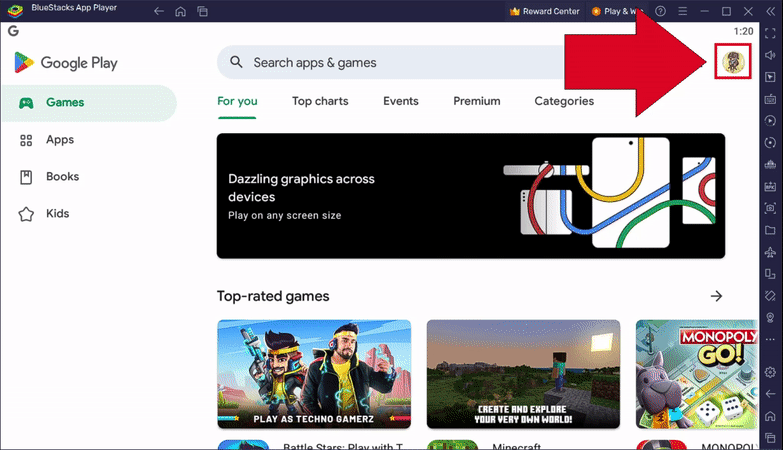783x450 pixels.
Task: Go to Apps in the left navigation
Action: pos(60,140)
